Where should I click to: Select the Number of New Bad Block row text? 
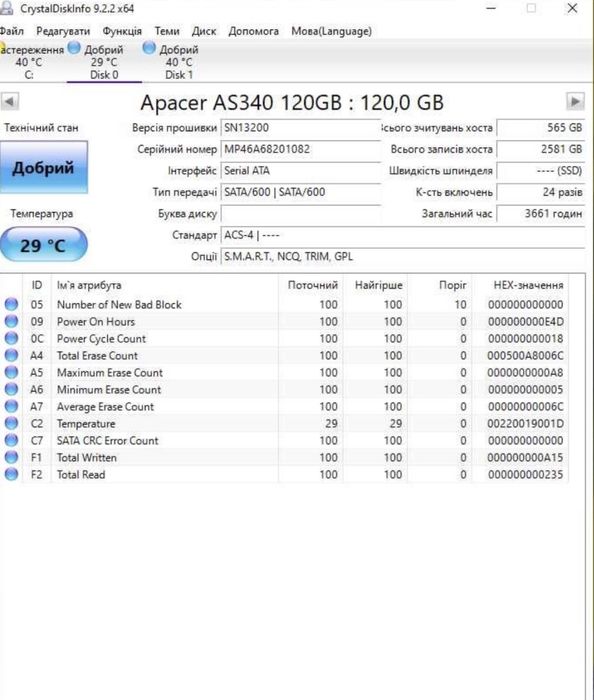click(x=119, y=304)
